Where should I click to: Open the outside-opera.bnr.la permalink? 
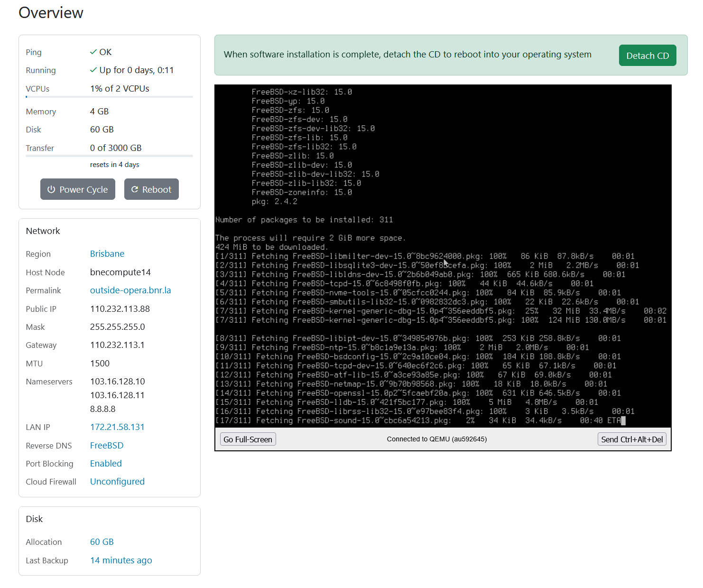click(130, 290)
